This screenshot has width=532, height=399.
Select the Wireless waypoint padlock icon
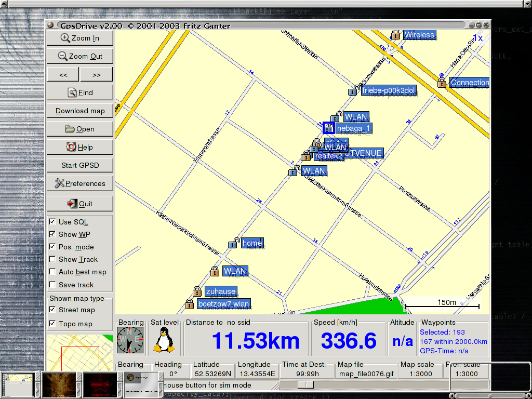pyautogui.click(x=395, y=35)
